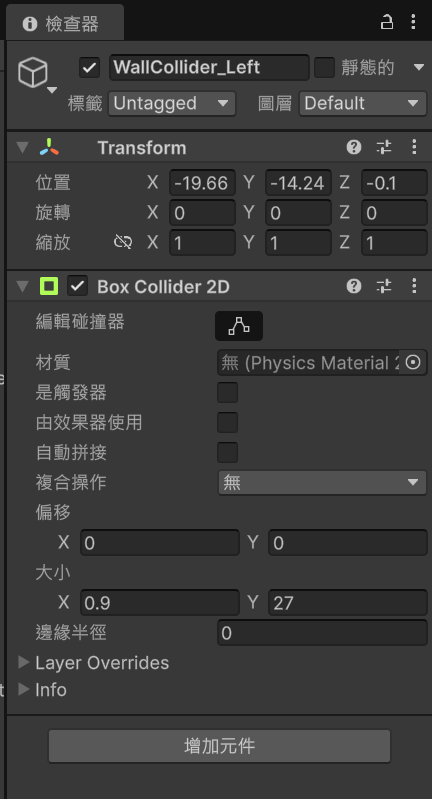Image resolution: width=432 pixels, height=799 pixels.
Task: Toggle the WallCollider_Left active checkbox
Action: 89,68
